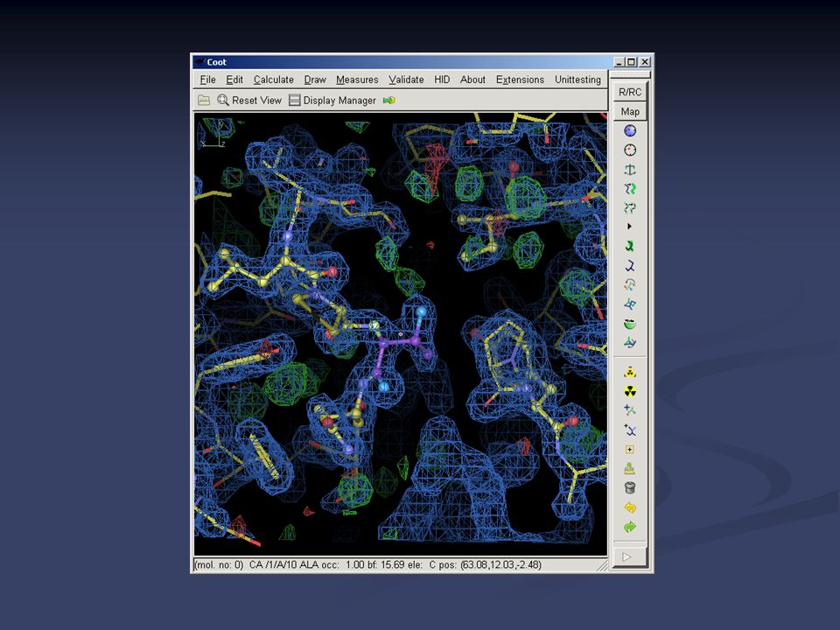Click the blue flip peptide icon
The width and height of the screenshot is (840, 630).
(x=630, y=304)
